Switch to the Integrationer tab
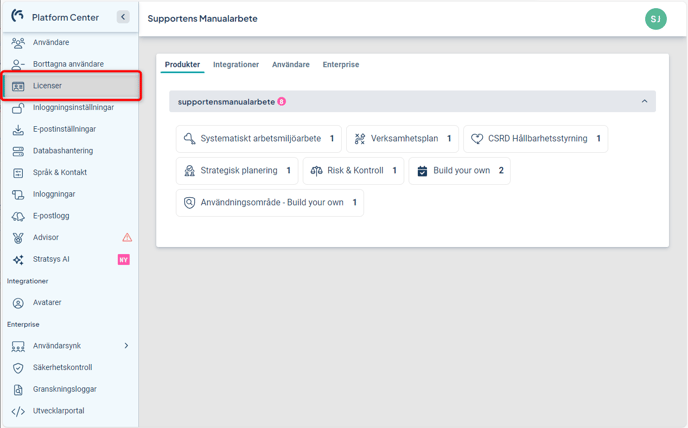Image resolution: width=688 pixels, height=428 pixels. pyautogui.click(x=236, y=65)
